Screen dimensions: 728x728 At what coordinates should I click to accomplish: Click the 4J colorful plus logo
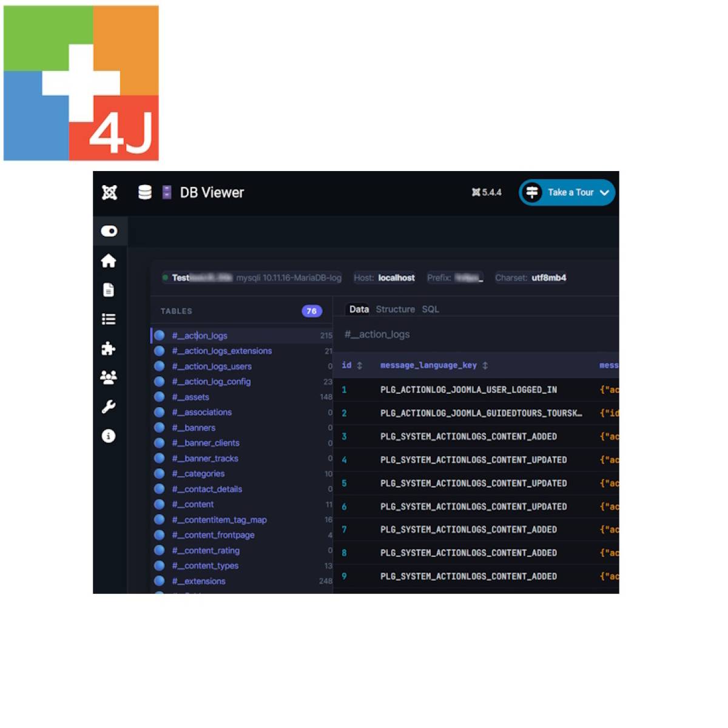81,83
